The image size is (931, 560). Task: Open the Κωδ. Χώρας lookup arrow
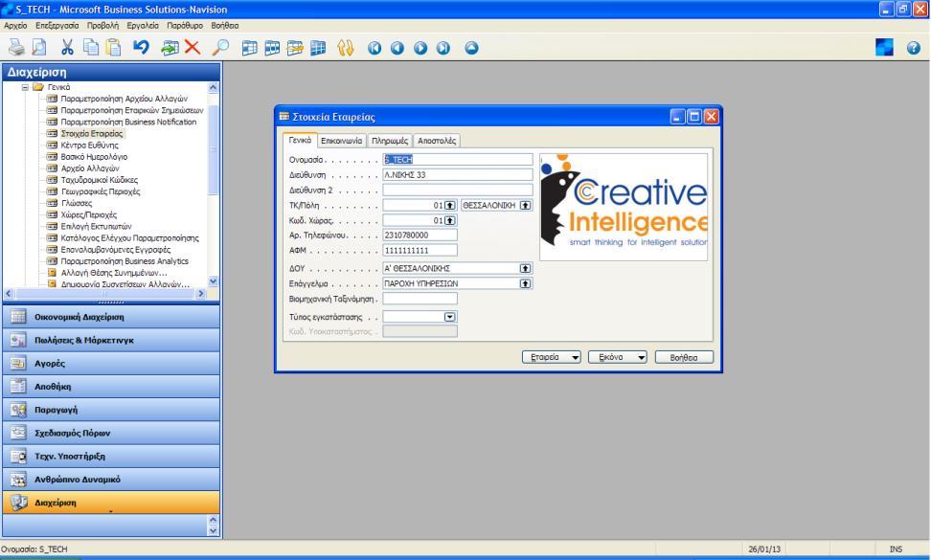[x=450, y=221]
